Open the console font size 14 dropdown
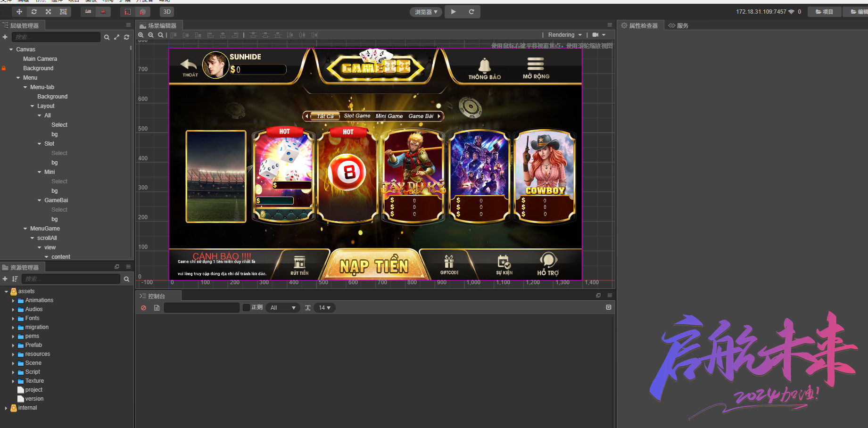Image resolution: width=868 pixels, height=428 pixels. point(324,308)
